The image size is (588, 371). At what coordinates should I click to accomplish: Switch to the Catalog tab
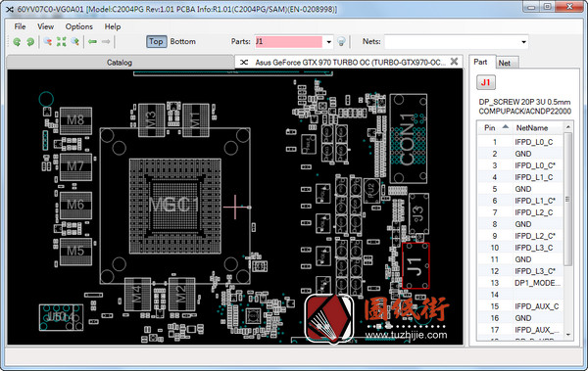120,63
